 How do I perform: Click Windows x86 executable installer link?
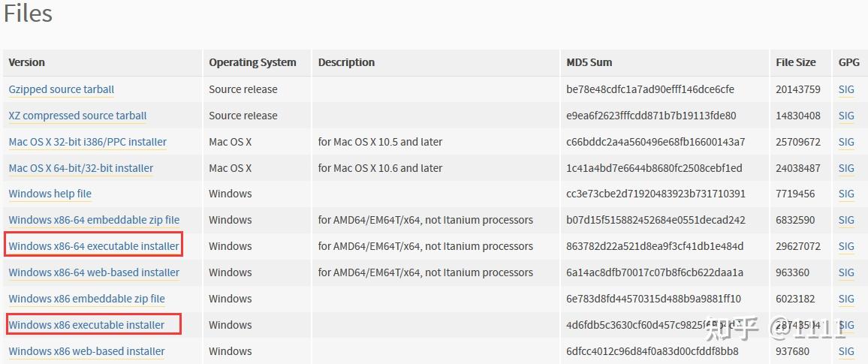(x=86, y=325)
